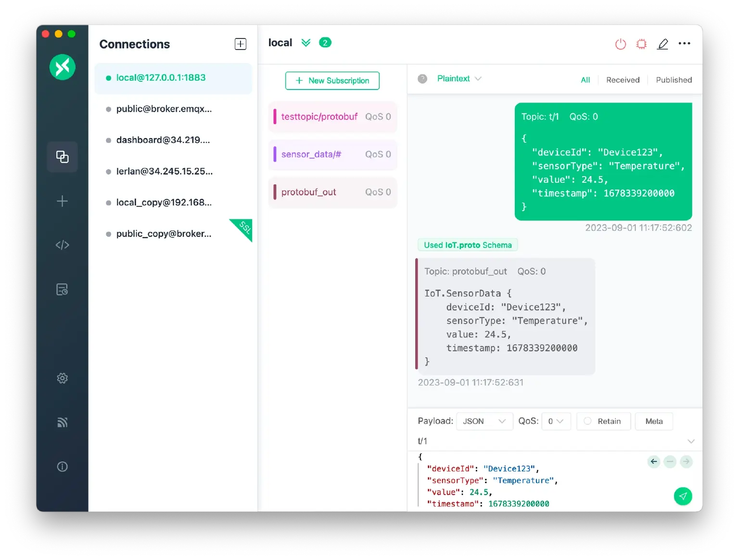
Task: Open the Script code icon in sidebar
Action: coord(62,245)
